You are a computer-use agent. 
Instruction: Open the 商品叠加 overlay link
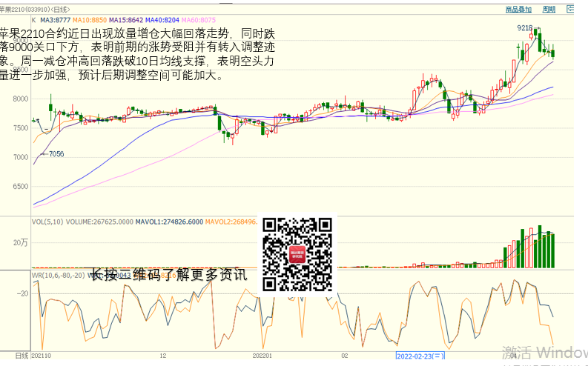518,10
